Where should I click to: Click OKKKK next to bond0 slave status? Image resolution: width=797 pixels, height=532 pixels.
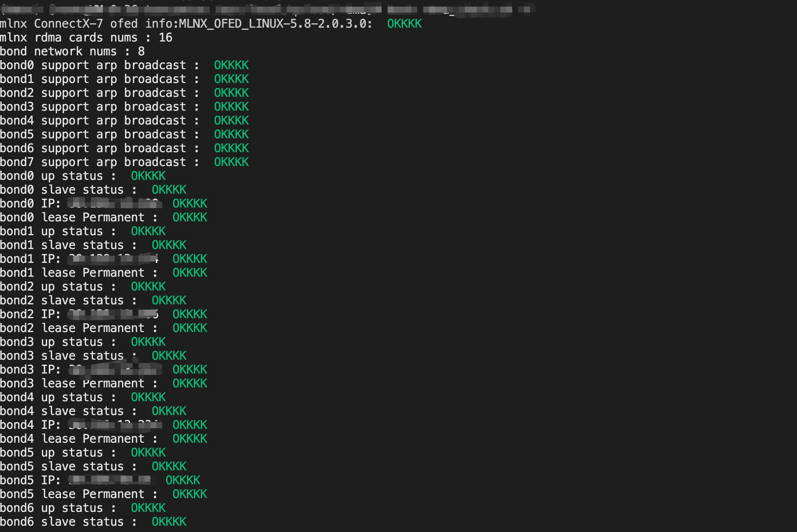(x=169, y=190)
